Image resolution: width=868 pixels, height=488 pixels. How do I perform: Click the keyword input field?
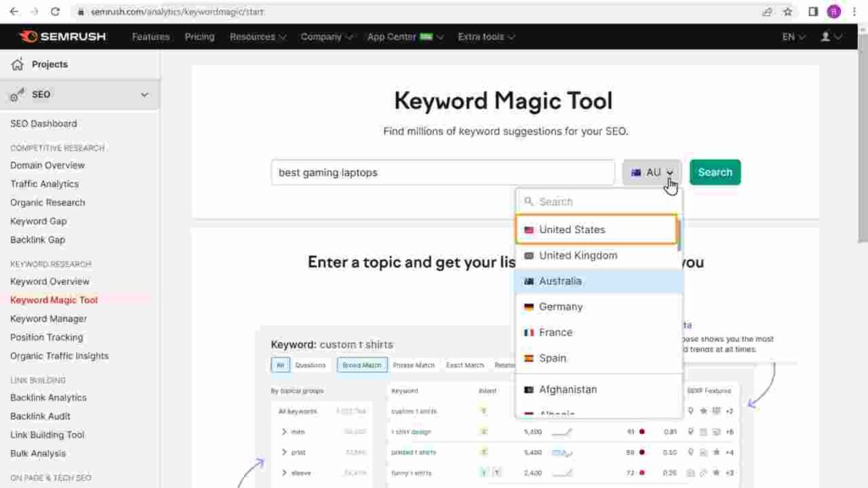(x=442, y=173)
